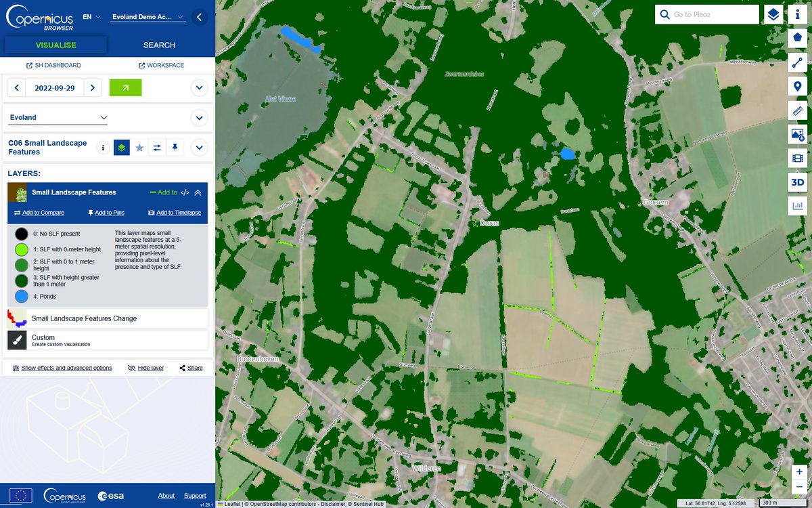This screenshot has height=508, width=812.
Task: Click Add to Compare
Action: (39, 213)
